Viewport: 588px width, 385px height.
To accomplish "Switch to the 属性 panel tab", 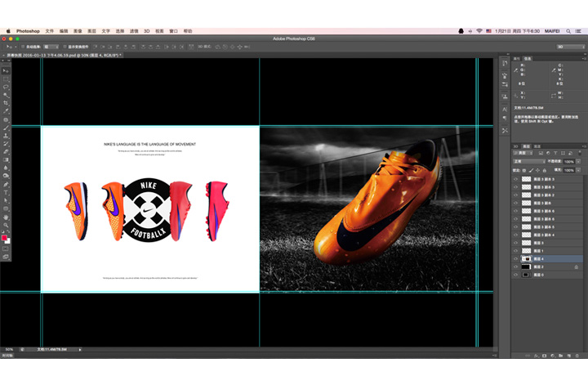I will [517, 59].
